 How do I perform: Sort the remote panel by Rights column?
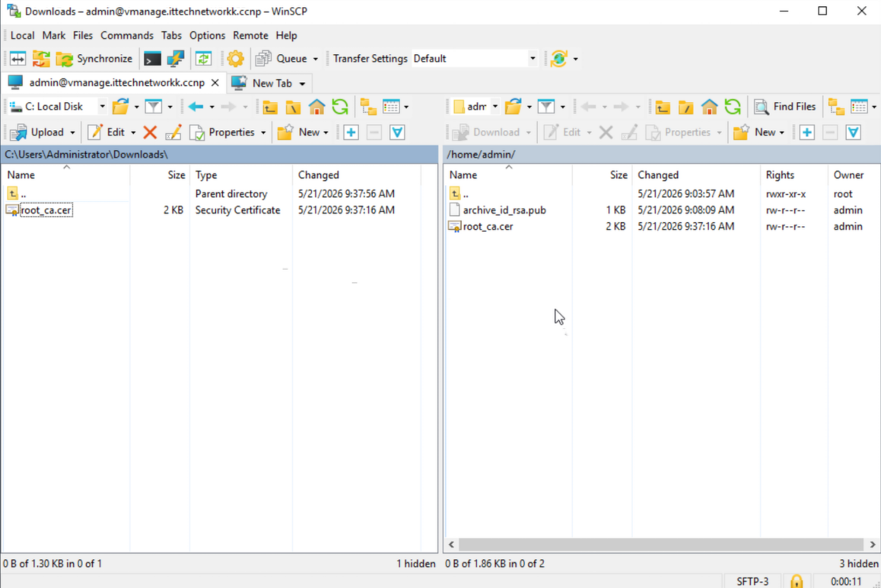click(x=794, y=175)
